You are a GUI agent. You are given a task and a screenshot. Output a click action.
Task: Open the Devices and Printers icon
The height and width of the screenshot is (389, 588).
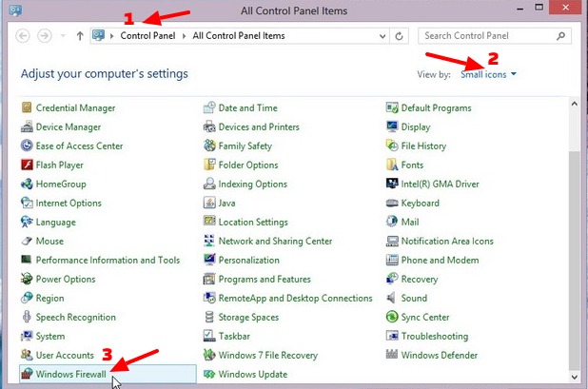click(209, 127)
